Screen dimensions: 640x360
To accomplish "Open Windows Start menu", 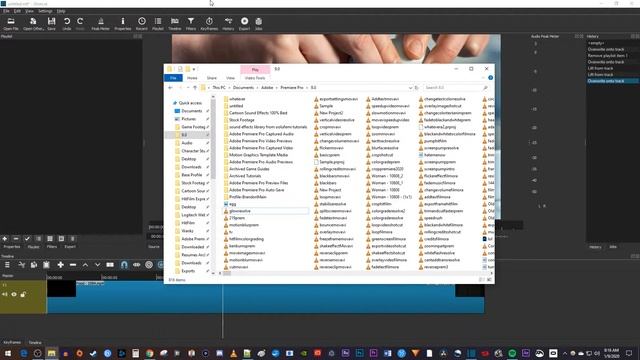I will [8, 353].
